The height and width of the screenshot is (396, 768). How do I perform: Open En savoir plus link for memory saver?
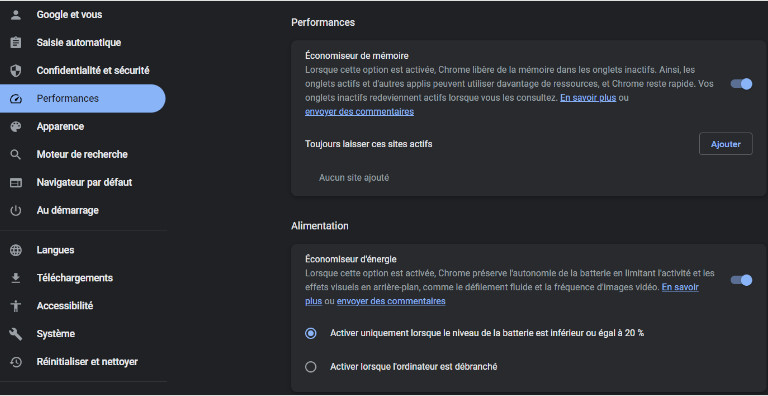588,98
